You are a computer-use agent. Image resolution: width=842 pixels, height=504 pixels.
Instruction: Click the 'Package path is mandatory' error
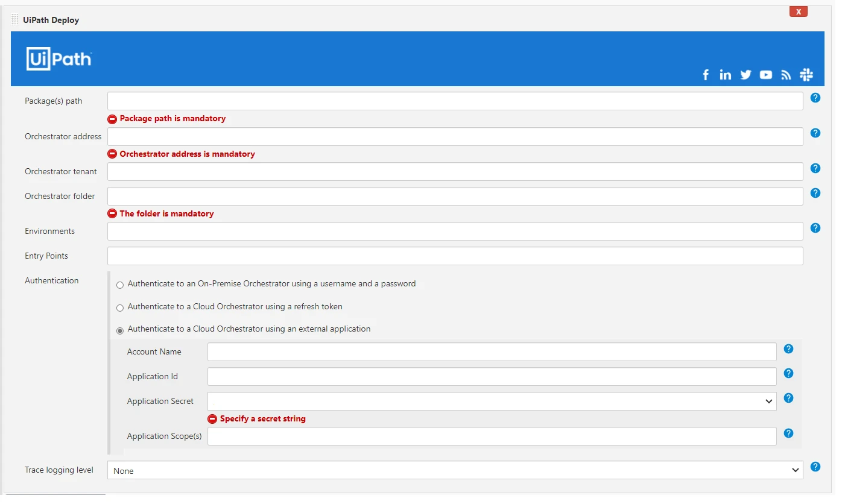[173, 119]
